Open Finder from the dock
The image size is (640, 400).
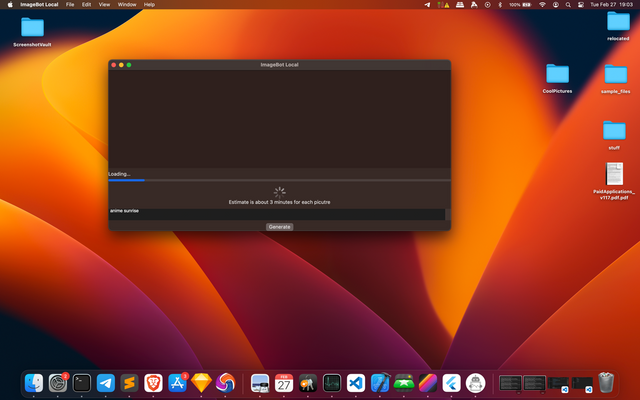pyautogui.click(x=34, y=383)
